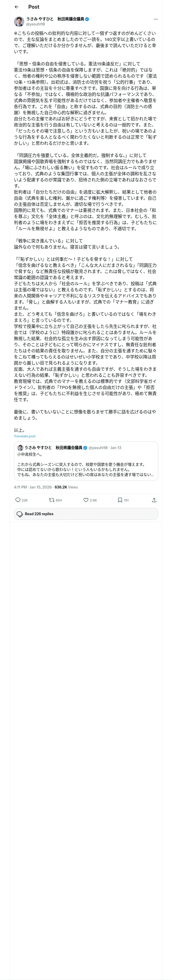The width and height of the screenshot is (172, 980).
Task: Open the 4:11 PM · Jan 15, 2026 timestamp
Action: coord(33,487)
